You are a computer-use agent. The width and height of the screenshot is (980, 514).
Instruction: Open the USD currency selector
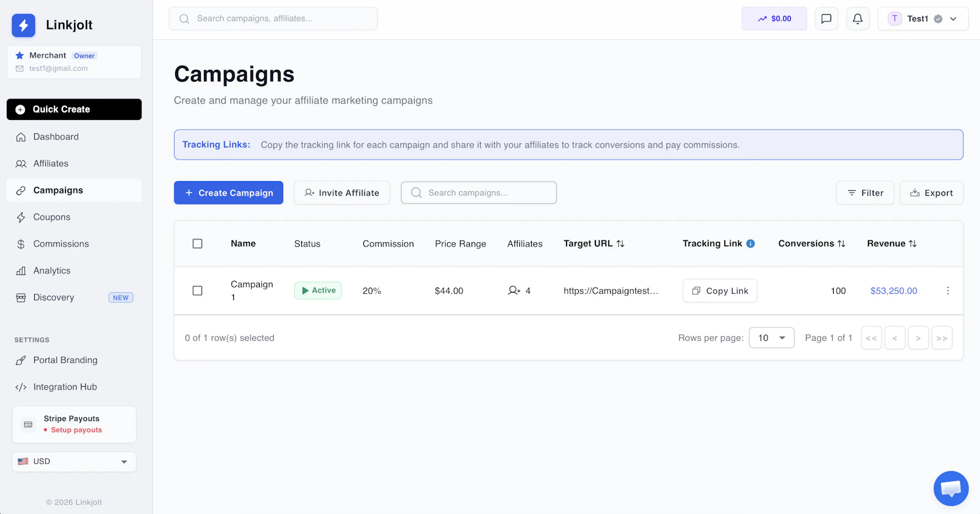pos(74,461)
